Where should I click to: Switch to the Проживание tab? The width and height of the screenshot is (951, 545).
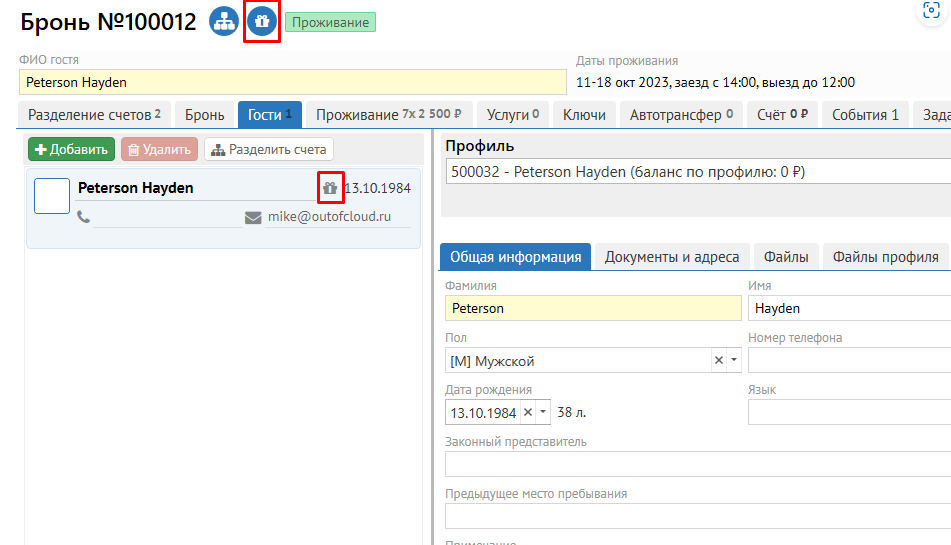389,115
